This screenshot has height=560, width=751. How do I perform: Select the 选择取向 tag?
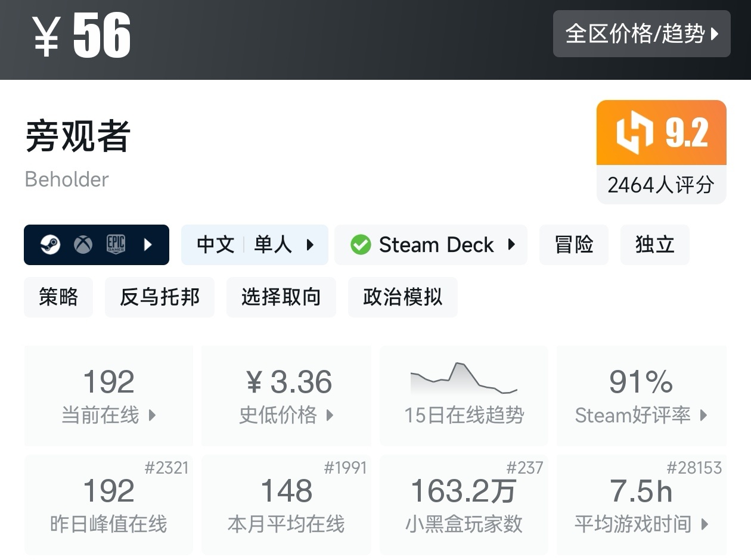(281, 297)
